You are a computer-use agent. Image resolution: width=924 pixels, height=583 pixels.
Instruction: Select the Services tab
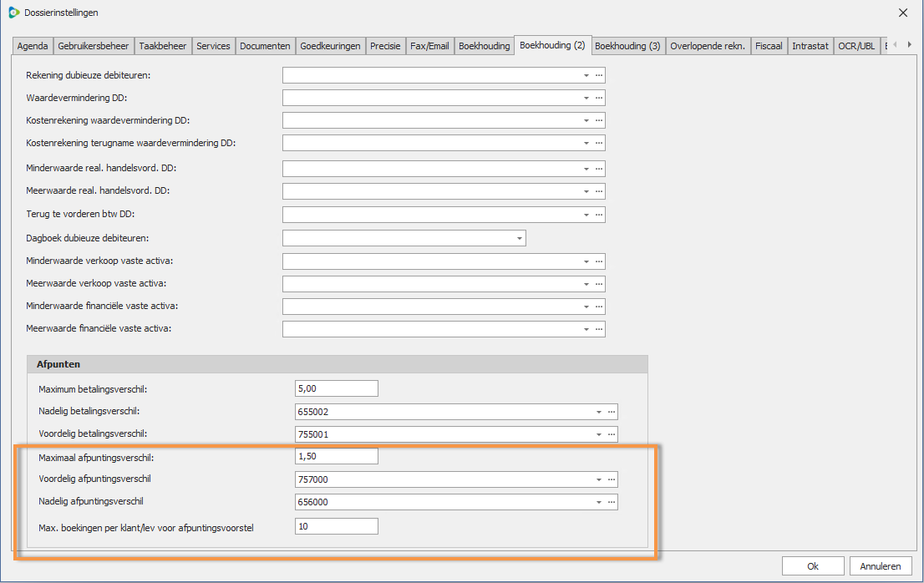213,46
